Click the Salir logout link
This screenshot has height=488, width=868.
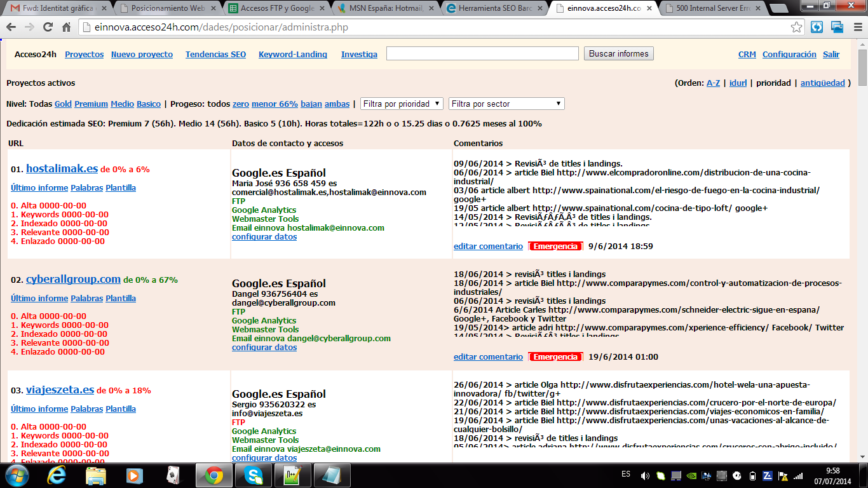click(x=831, y=55)
